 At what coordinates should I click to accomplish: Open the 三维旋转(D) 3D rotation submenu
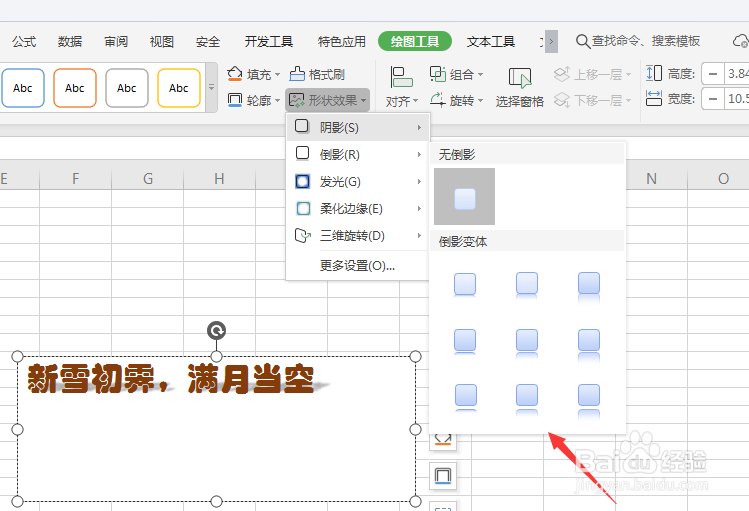click(x=358, y=235)
